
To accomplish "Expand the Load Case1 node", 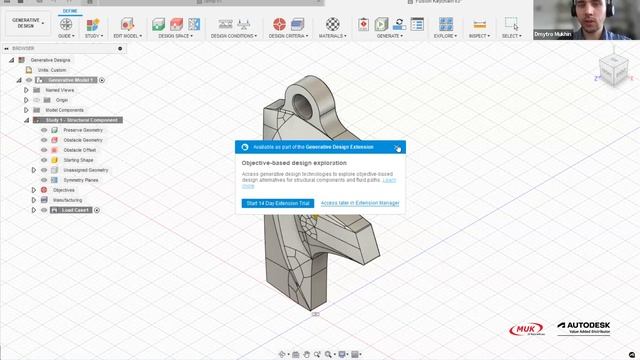I will (x=34, y=210).
